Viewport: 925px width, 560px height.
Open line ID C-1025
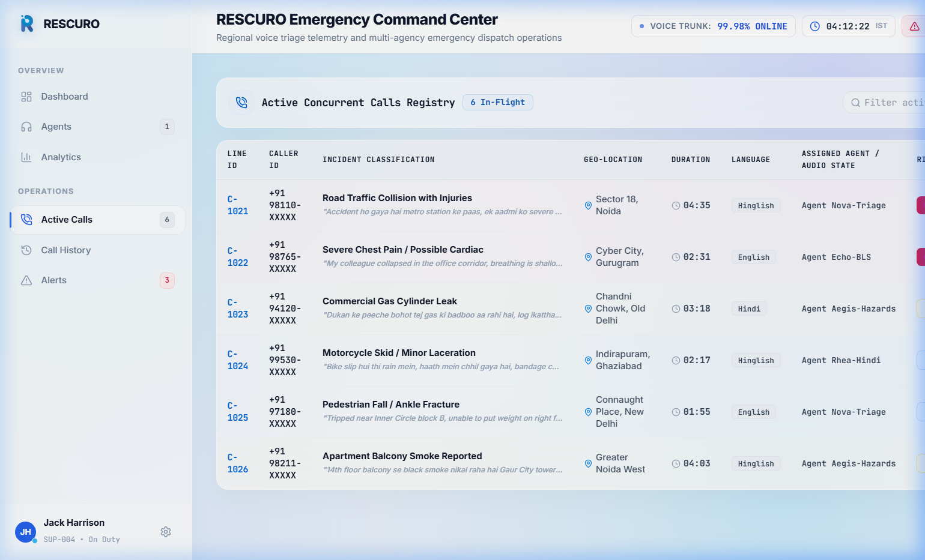coord(238,412)
